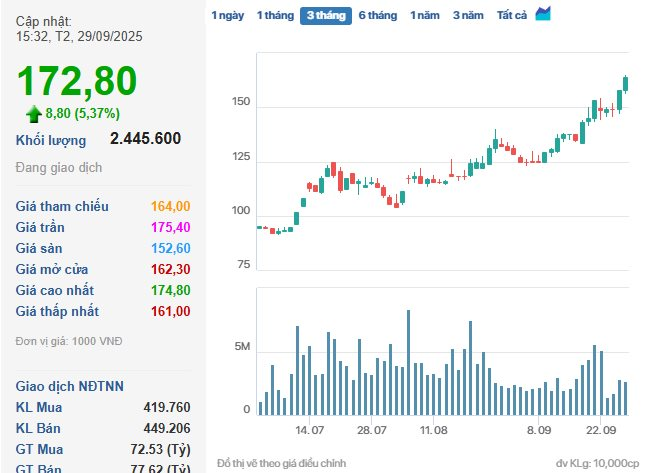Image resolution: width=656 pixels, height=473 pixels.
Task: Select lowest price 161,00
Action: tap(171, 311)
